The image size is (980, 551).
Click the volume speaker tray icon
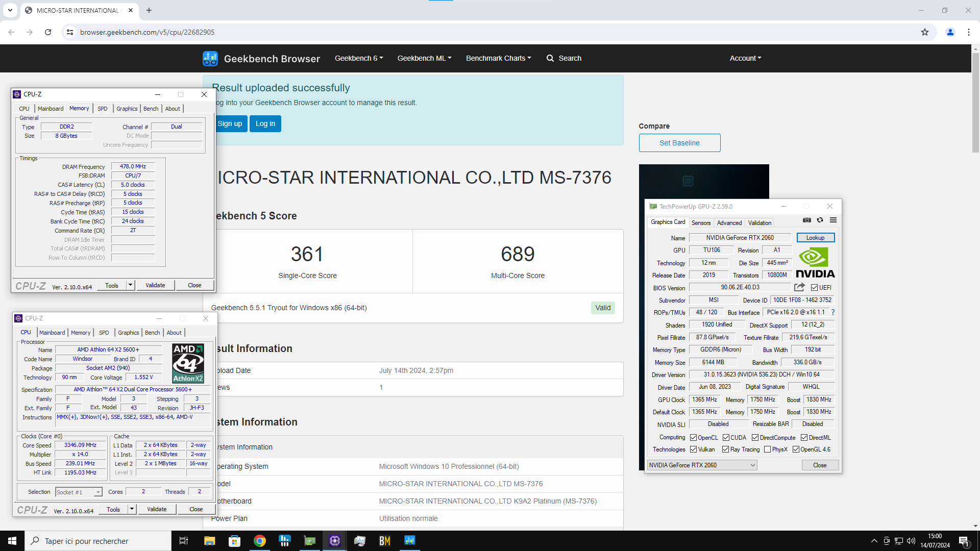pos(911,541)
